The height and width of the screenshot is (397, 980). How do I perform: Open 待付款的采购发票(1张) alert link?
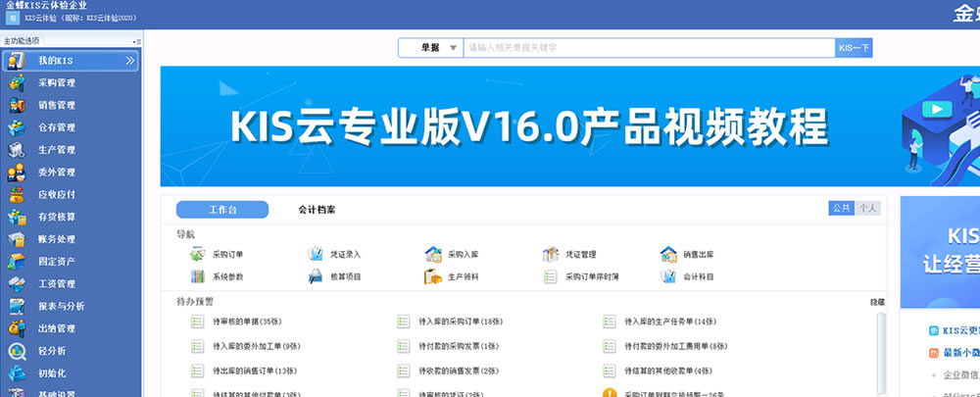[459, 346]
